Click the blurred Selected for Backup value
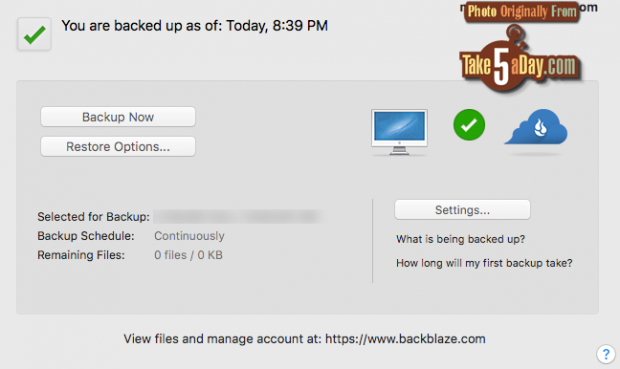620x369 pixels. tap(239, 217)
